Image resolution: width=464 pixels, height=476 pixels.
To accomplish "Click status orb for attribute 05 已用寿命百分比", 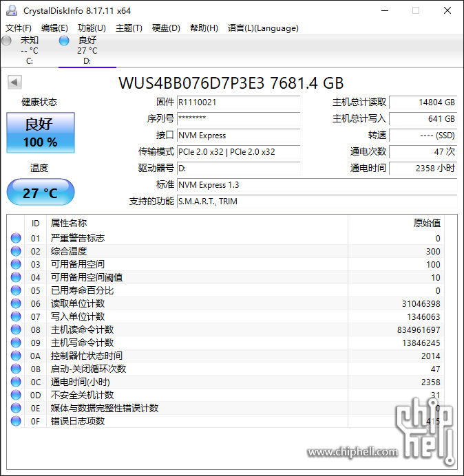I will click(x=16, y=290).
